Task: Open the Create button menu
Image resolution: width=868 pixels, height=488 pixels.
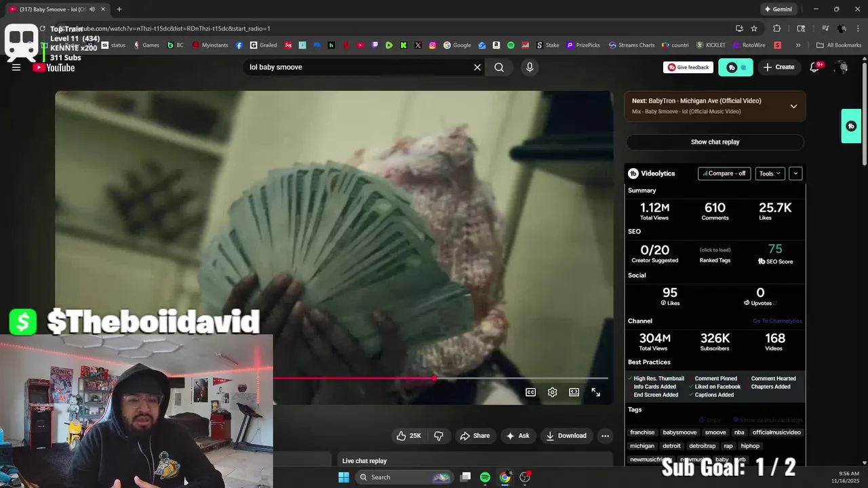Action: (x=778, y=67)
